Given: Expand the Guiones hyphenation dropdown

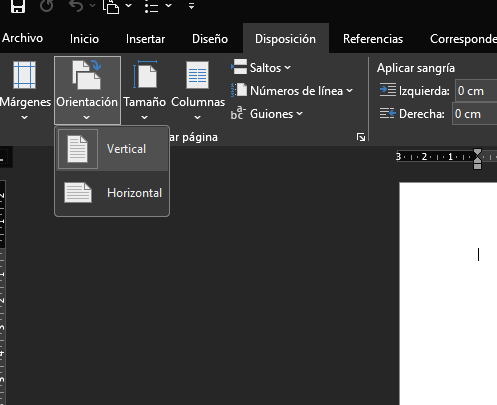Looking at the screenshot, I should click(x=267, y=114).
